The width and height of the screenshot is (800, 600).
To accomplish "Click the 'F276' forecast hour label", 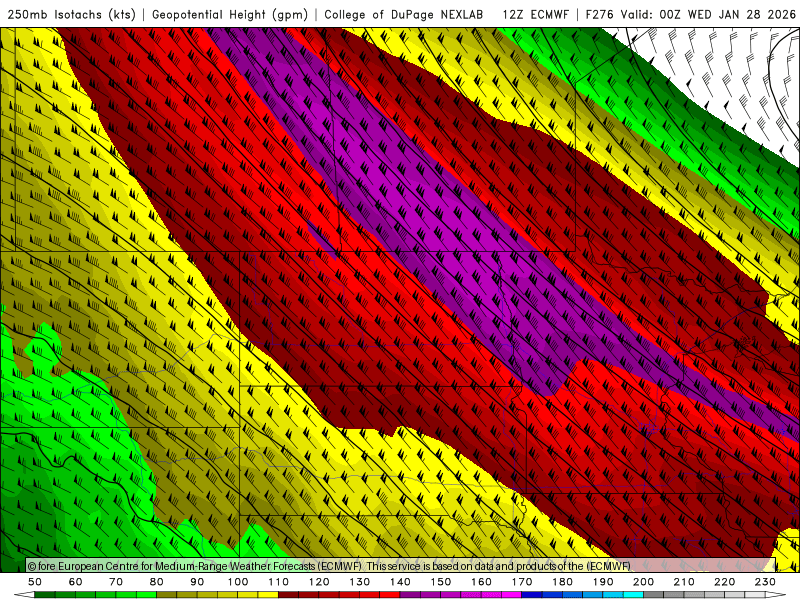I will pyautogui.click(x=601, y=15).
